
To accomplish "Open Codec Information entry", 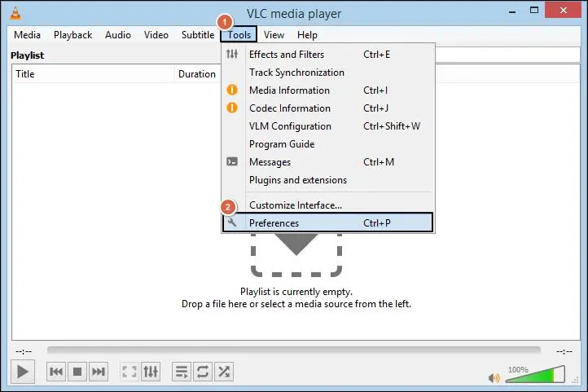I will pyautogui.click(x=328, y=108).
